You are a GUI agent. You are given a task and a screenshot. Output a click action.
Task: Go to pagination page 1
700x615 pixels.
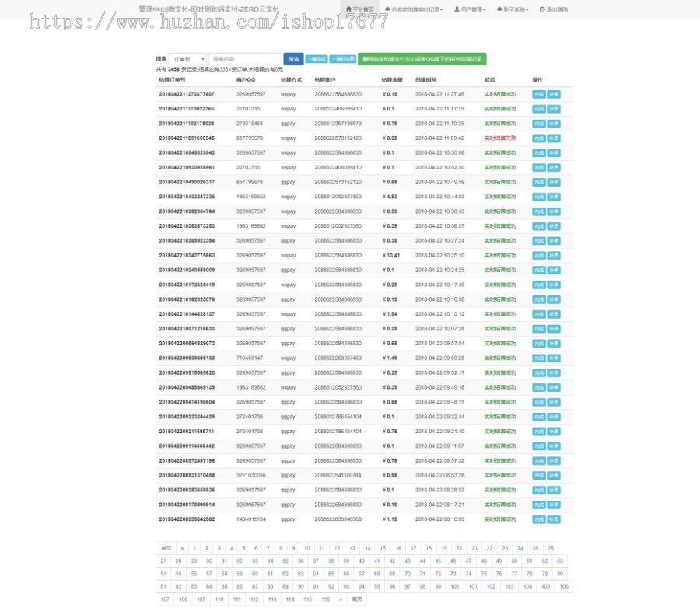point(194,548)
